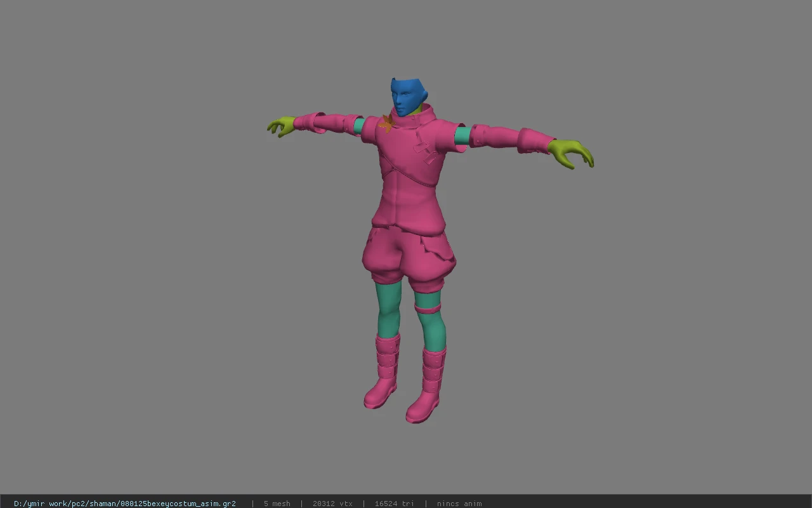This screenshot has width=812, height=508.
Task: Click the '16524 tri' triangle count
Action: pyautogui.click(x=394, y=504)
